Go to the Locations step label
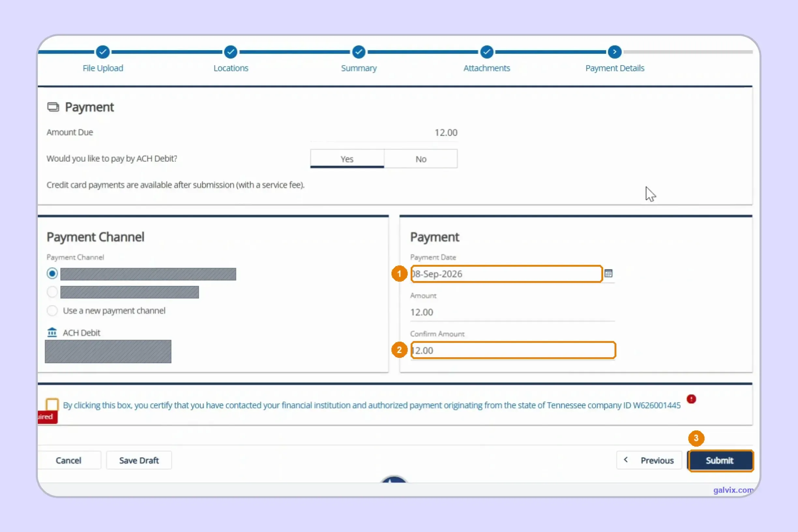The height and width of the screenshot is (532, 798). 231,68
